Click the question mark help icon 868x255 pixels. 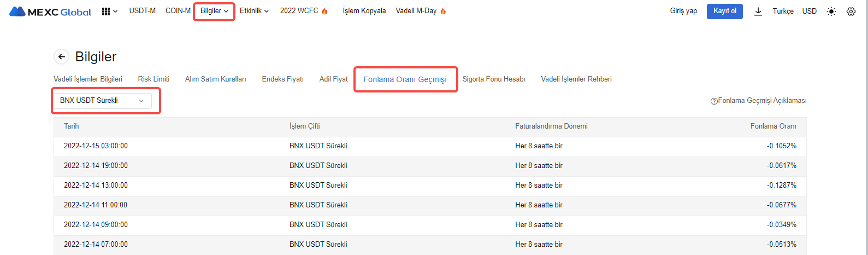coord(713,101)
